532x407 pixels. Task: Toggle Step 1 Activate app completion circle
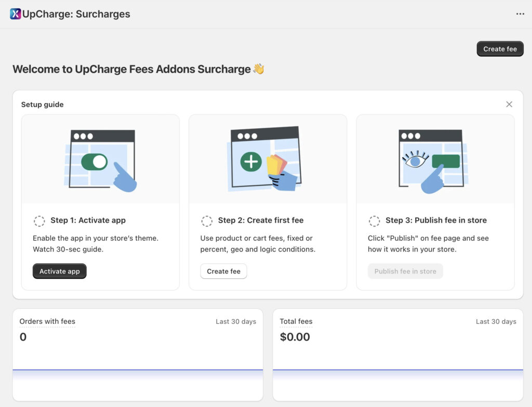tap(39, 221)
